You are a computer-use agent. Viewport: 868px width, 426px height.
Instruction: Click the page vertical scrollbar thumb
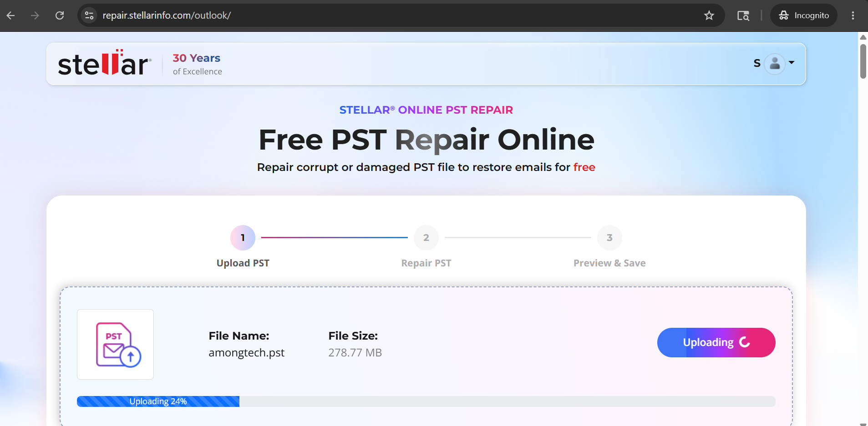863,61
